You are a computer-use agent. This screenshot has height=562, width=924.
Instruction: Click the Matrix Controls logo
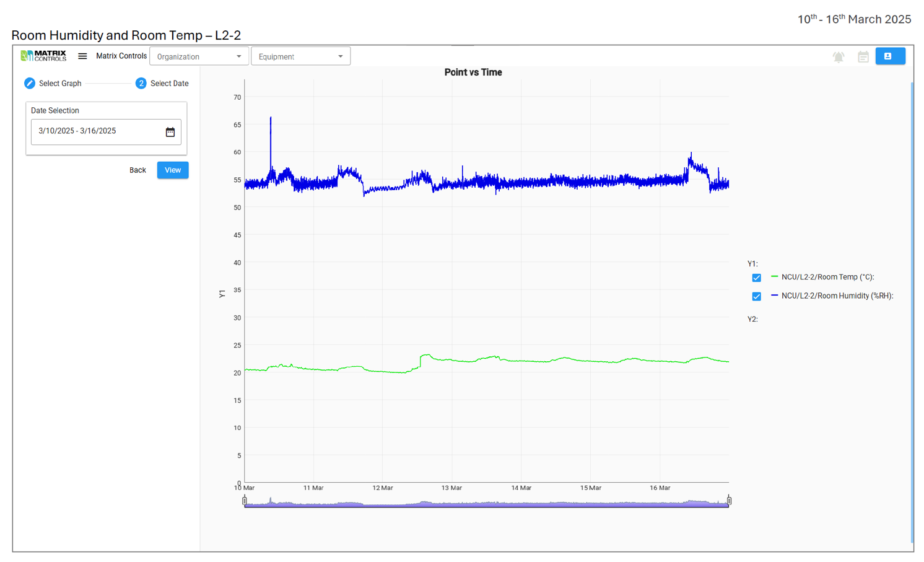coord(43,56)
